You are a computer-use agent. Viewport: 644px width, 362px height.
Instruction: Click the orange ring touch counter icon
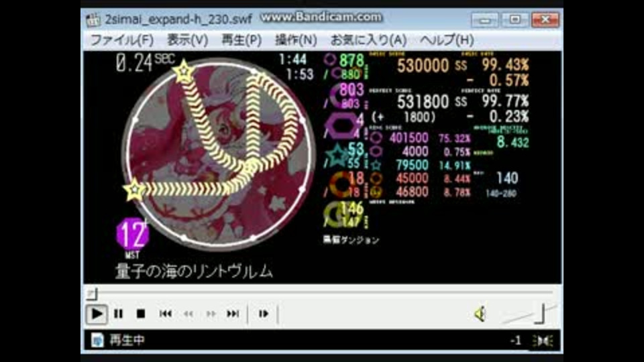(341, 184)
